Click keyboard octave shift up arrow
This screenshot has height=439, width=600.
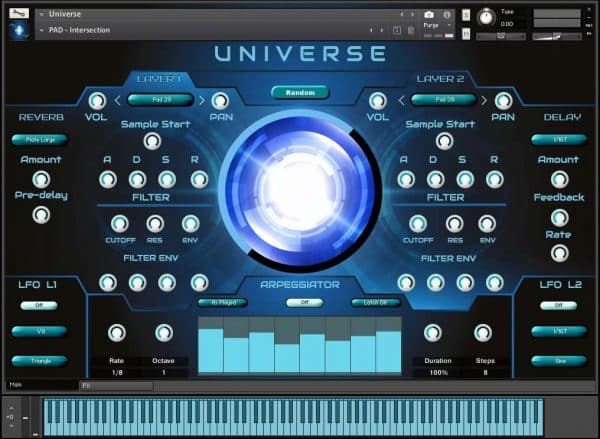(11, 408)
